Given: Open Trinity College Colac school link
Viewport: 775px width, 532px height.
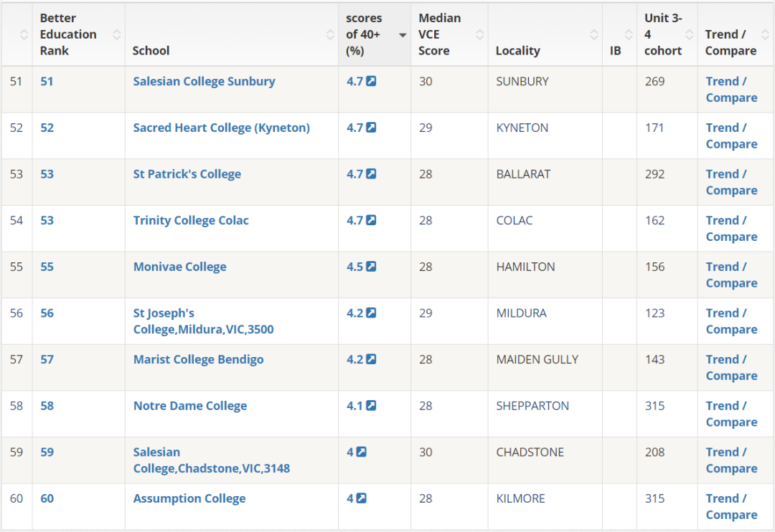Looking at the screenshot, I should coord(191,220).
